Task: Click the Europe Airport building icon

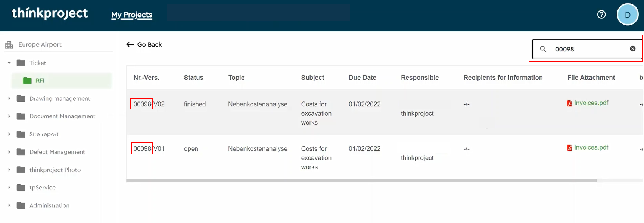Action: (9, 45)
